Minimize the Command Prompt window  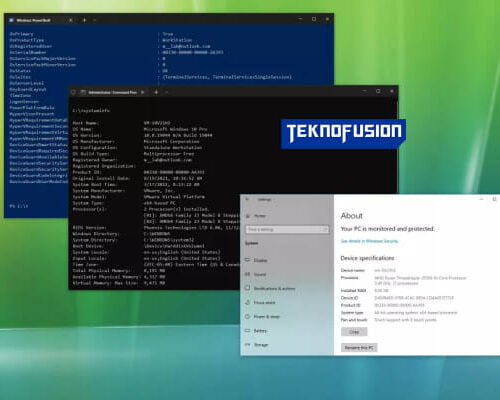click(364, 91)
